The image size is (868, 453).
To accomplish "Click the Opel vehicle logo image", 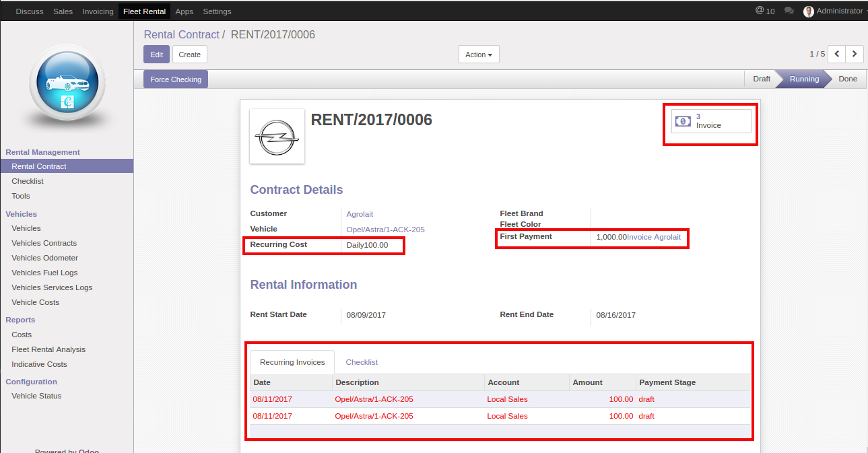I will 277,136.
